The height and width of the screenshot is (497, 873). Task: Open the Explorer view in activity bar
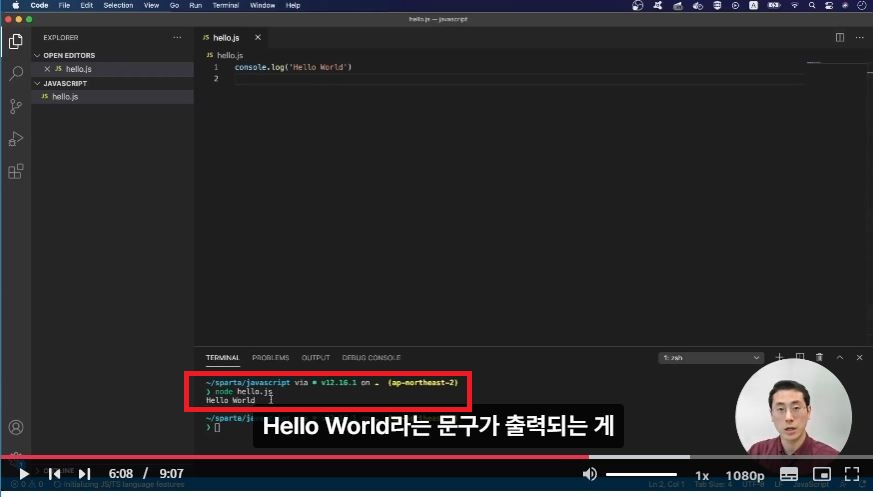[x=16, y=41]
